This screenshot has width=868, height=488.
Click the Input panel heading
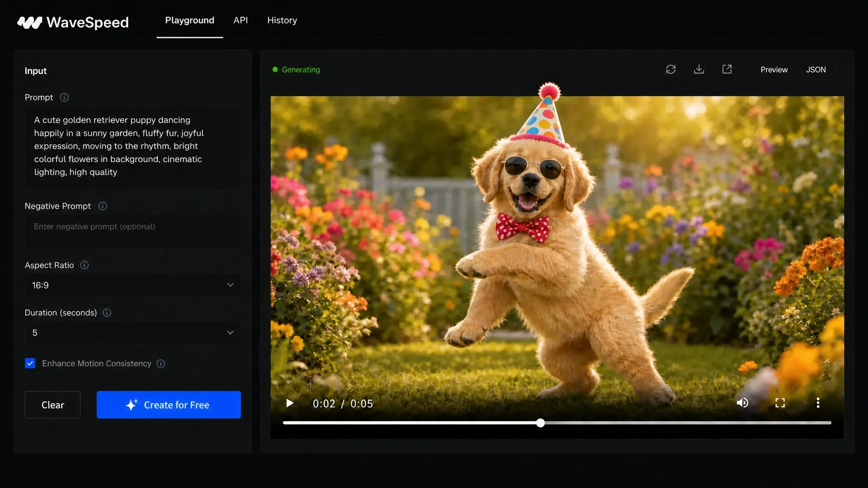36,71
